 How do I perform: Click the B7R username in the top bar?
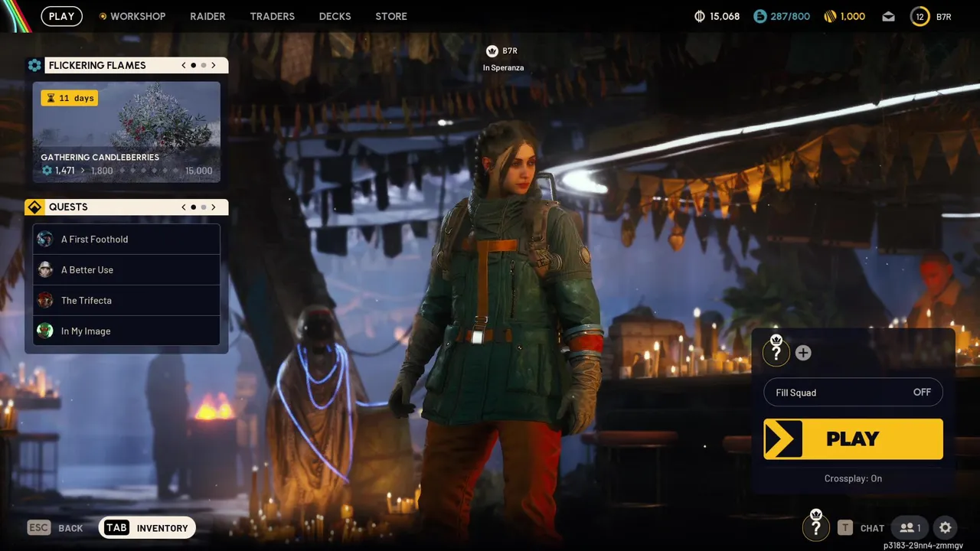[x=944, y=16]
